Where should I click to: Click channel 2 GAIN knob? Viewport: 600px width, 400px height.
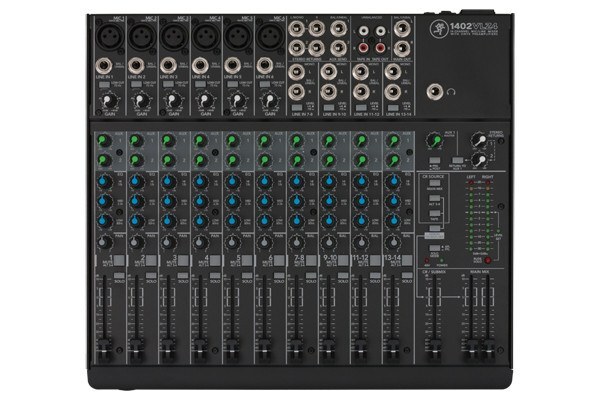pos(141,101)
